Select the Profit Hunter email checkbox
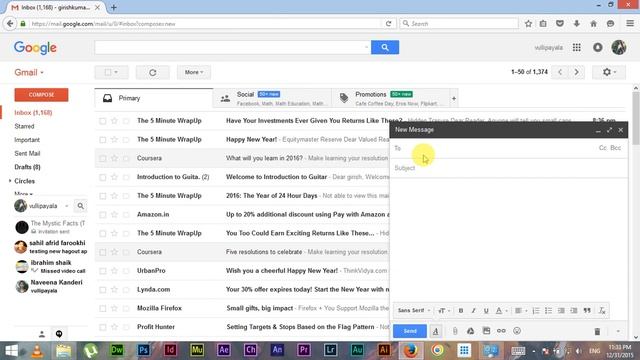This screenshot has height=360, width=640. (102, 327)
